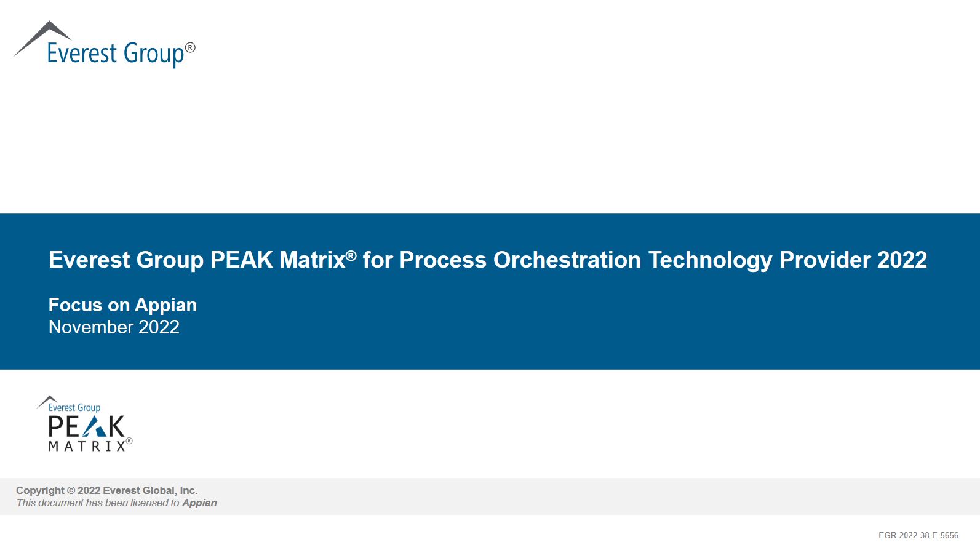The image size is (980, 550).
Task: Click the MATRIX word in the logo
Action: (87, 446)
